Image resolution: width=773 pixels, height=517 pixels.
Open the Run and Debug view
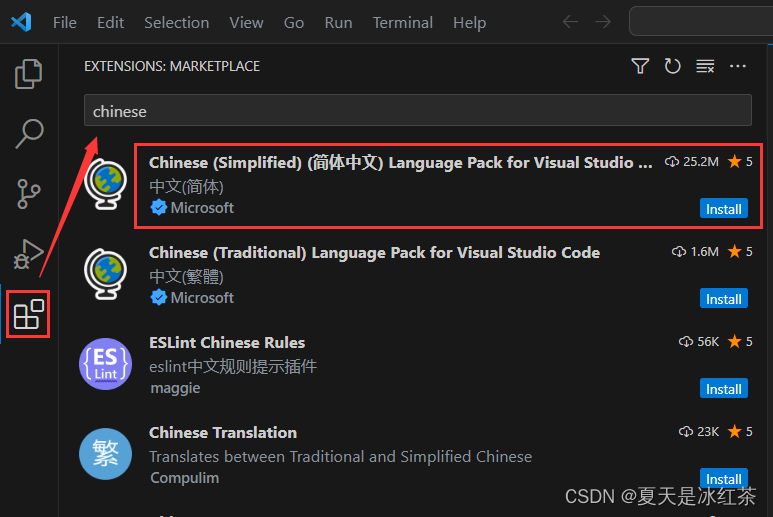(x=29, y=254)
